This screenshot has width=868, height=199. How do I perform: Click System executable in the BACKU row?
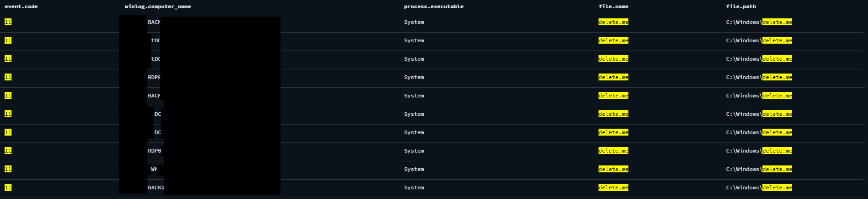(414, 188)
